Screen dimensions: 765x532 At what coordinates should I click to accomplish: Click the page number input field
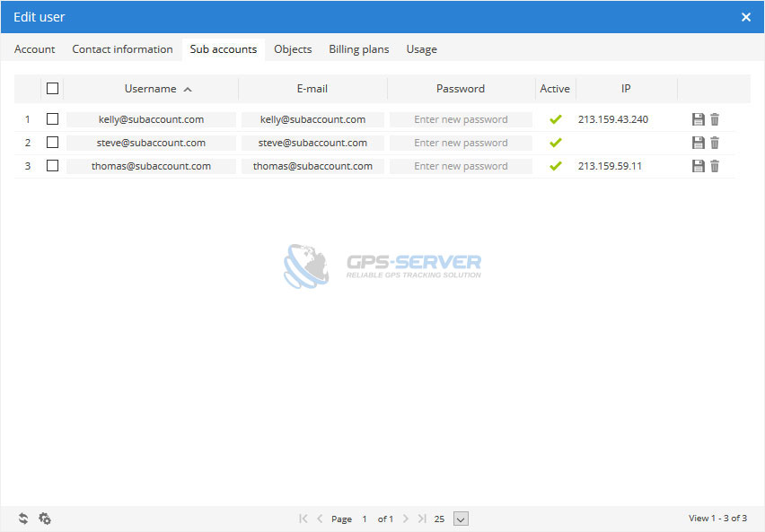(365, 519)
